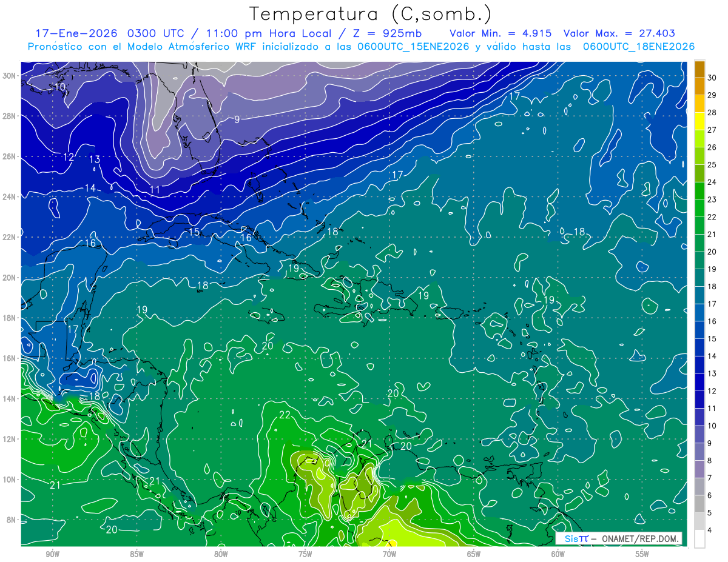The image size is (728, 562).
Task: Click the '26N' latitude axis label
Action: tap(9, 156)
